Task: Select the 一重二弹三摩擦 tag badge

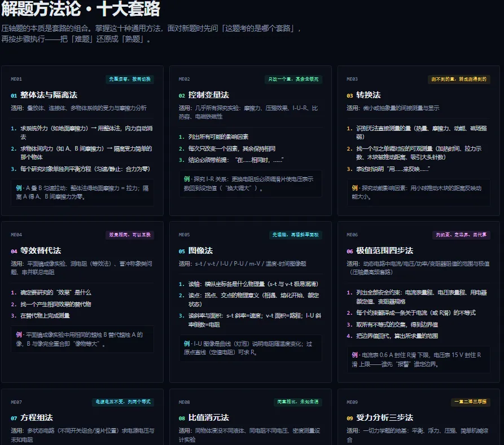Action: coord(471,402)
